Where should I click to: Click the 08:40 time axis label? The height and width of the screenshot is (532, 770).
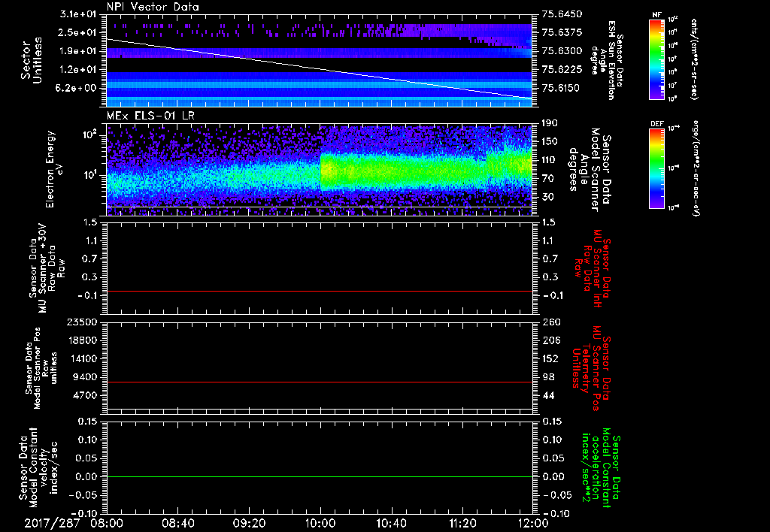[x=177, y=523]
